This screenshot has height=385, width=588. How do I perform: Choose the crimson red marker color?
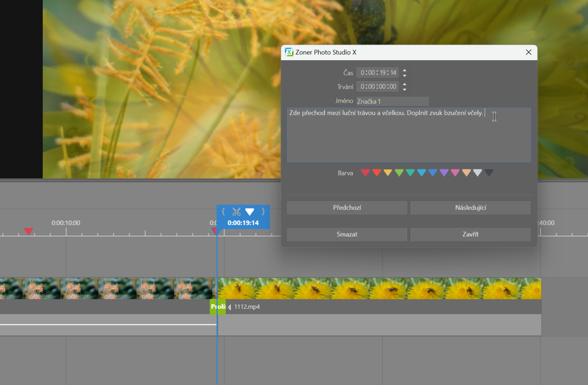click(x=366, y=173)
